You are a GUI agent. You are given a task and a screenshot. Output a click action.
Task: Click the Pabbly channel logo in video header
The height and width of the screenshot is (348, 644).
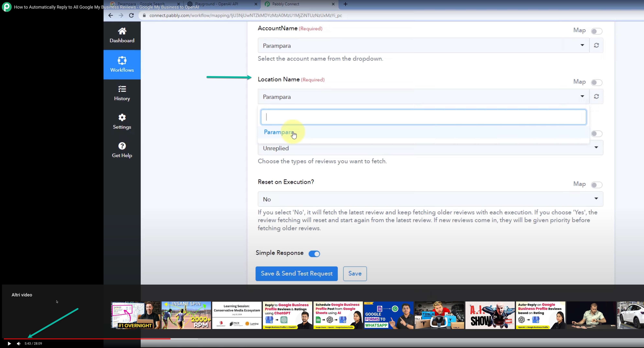pyautogui.click(x=7, y=7)
